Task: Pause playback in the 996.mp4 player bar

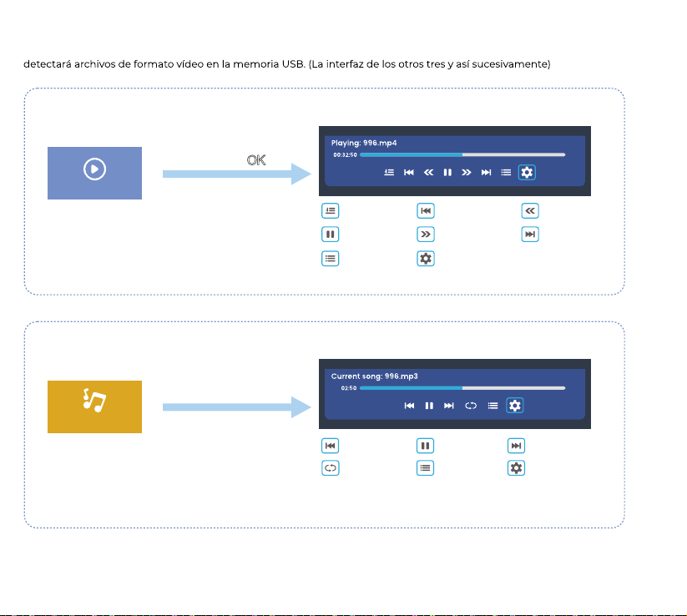Action: click(x=447, y=172)
